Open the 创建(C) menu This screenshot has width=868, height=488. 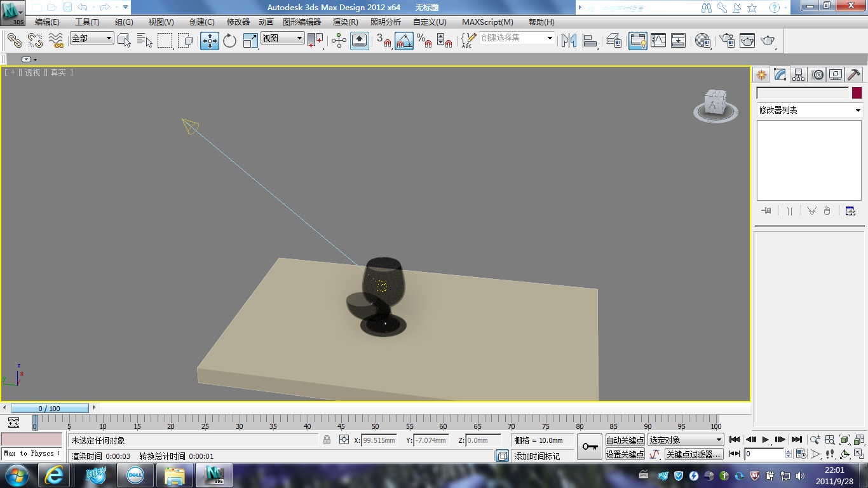click(x=201, y=22)
